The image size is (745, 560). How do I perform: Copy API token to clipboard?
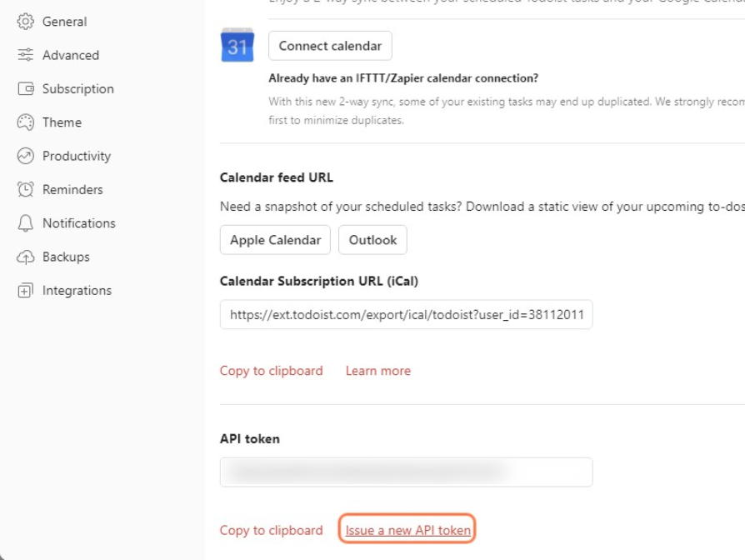point(272,531)
